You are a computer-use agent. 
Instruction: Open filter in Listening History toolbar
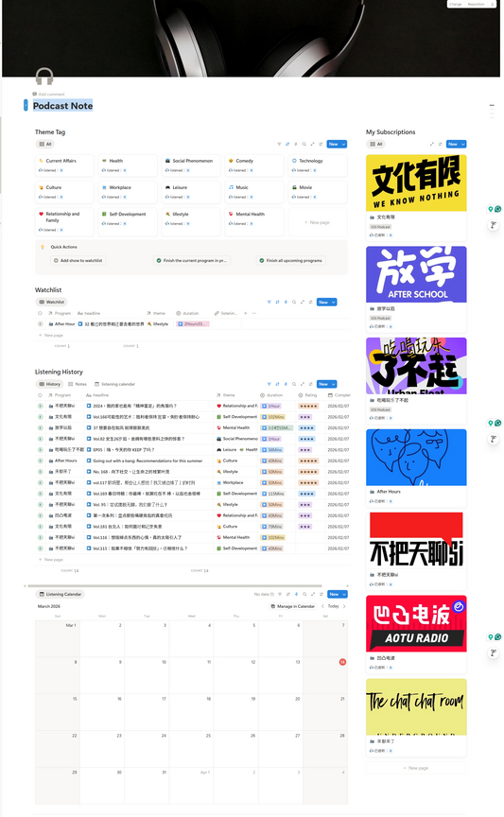point(269,384)
